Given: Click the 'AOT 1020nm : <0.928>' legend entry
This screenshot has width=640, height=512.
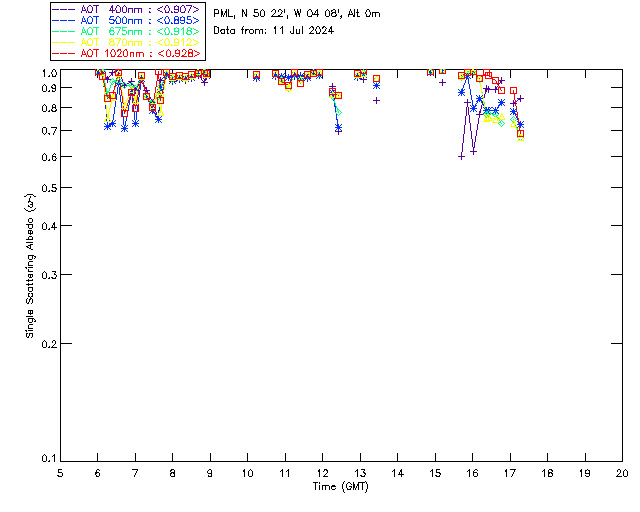Looking at the screenshot, I should pyautogui.click(x=127, y=53).
